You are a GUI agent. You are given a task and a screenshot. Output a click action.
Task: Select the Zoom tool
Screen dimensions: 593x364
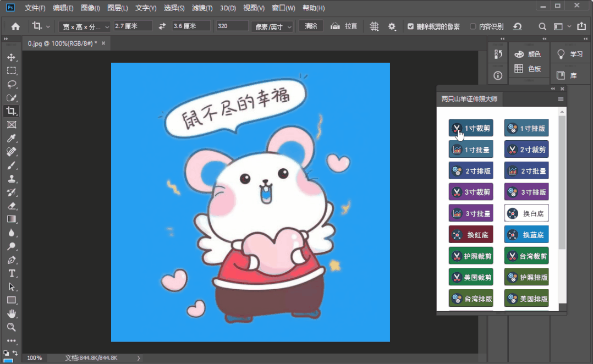coord(12,327)
